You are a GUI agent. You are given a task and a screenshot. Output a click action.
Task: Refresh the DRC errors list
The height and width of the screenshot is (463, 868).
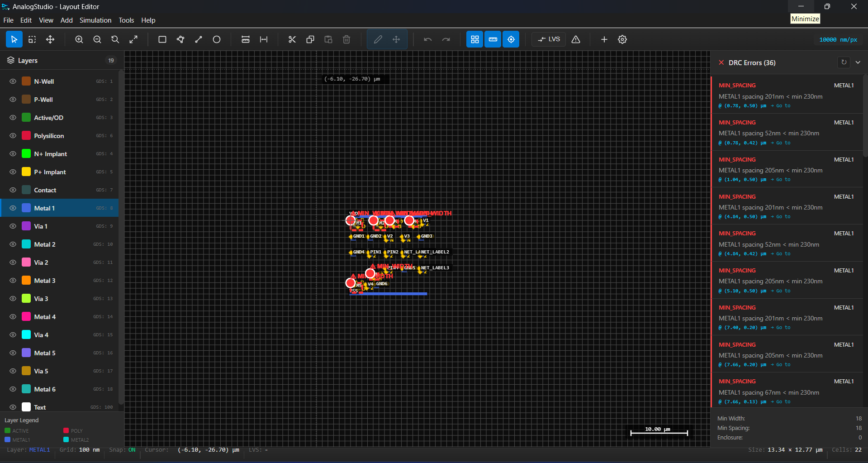[x=844, y=62]
